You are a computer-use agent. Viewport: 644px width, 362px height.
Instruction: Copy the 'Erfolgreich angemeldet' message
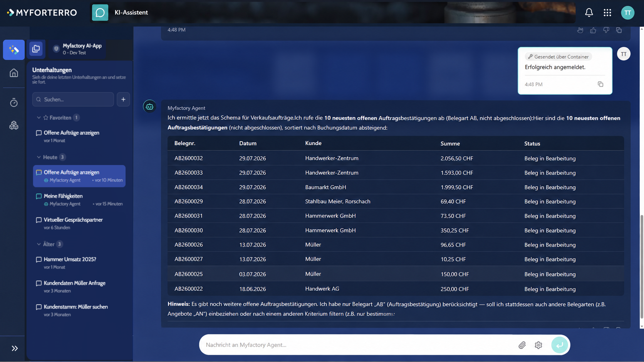600,84
